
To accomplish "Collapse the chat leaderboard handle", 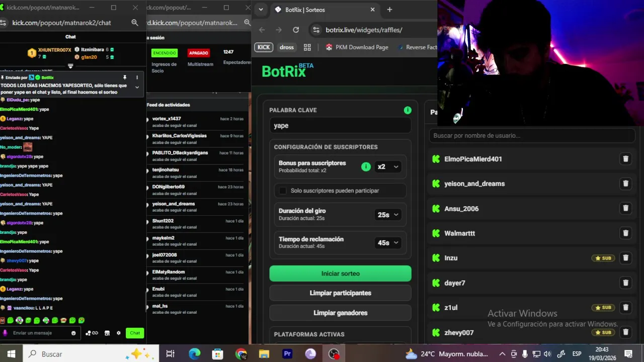I will click(x=70, y=66).
